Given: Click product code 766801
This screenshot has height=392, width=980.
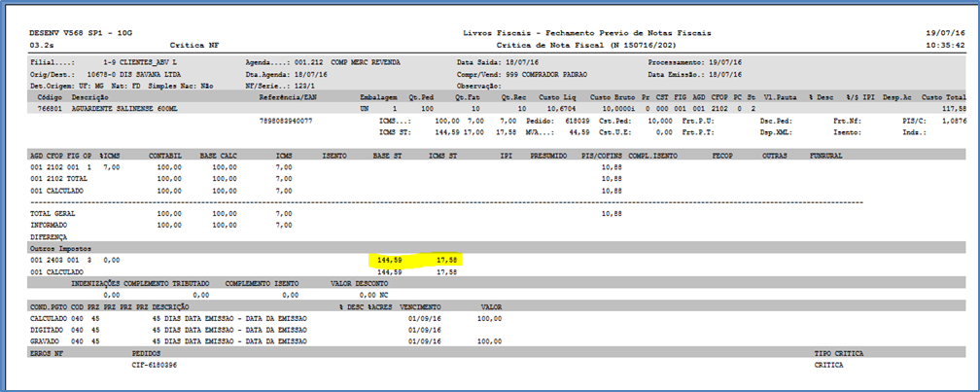Looking at the screenshot, I should pos(49,109).
